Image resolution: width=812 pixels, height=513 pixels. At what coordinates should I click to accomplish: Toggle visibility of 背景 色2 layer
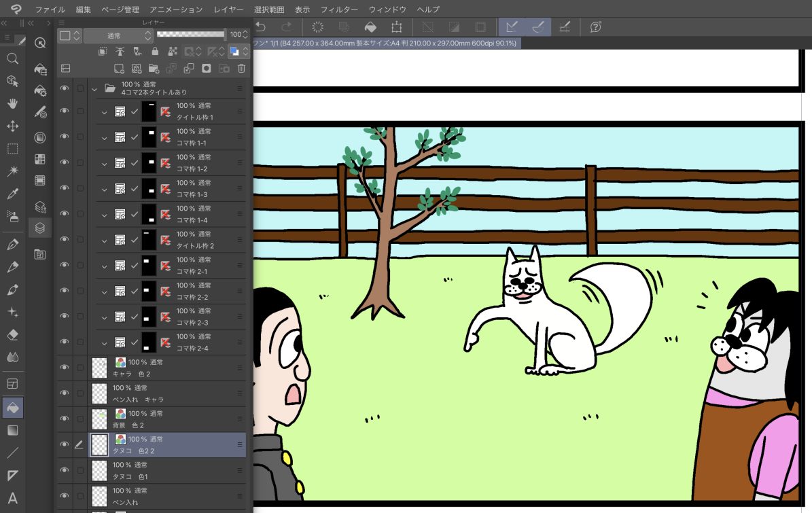click(65, 419)
